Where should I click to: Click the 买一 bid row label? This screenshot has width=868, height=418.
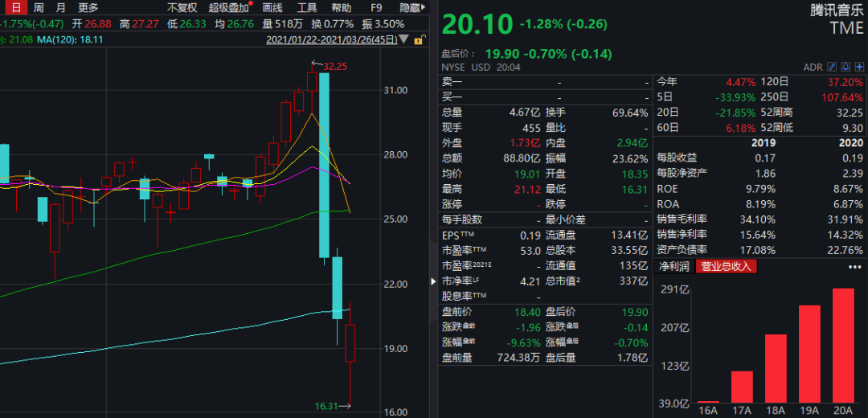(452, 97)
